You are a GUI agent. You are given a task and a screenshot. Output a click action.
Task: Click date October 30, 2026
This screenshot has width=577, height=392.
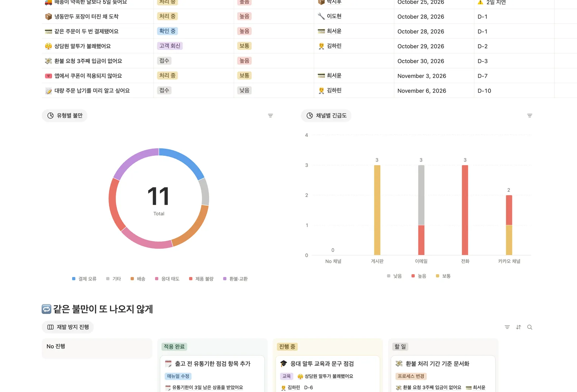coord(421,61)
